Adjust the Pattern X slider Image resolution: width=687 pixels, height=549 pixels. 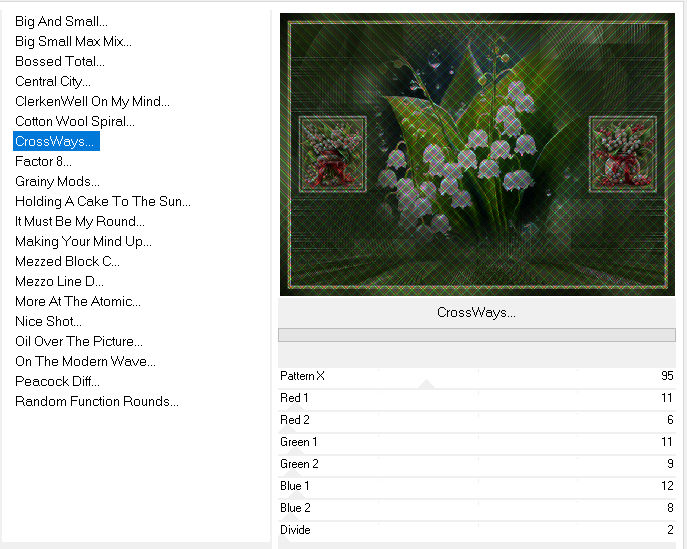(x=477, y=378)
